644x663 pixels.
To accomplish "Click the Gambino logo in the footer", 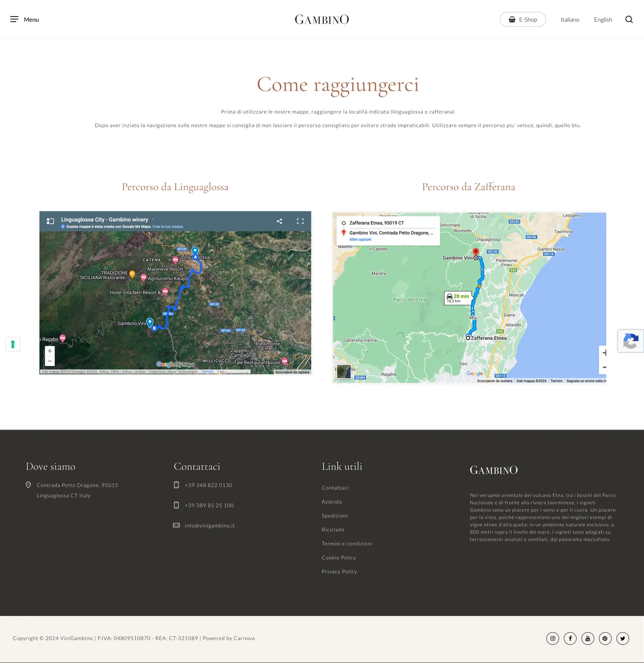I will [x=494, y=470].
